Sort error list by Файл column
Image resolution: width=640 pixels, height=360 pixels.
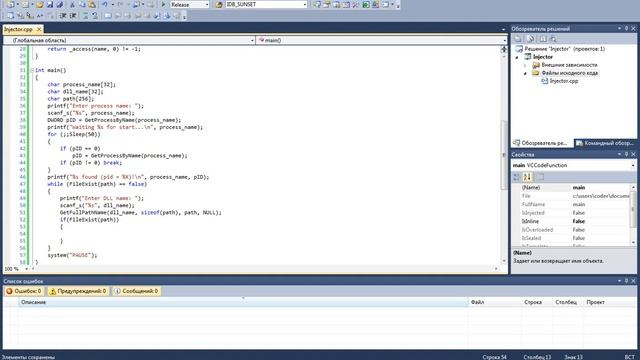point(495,302)
